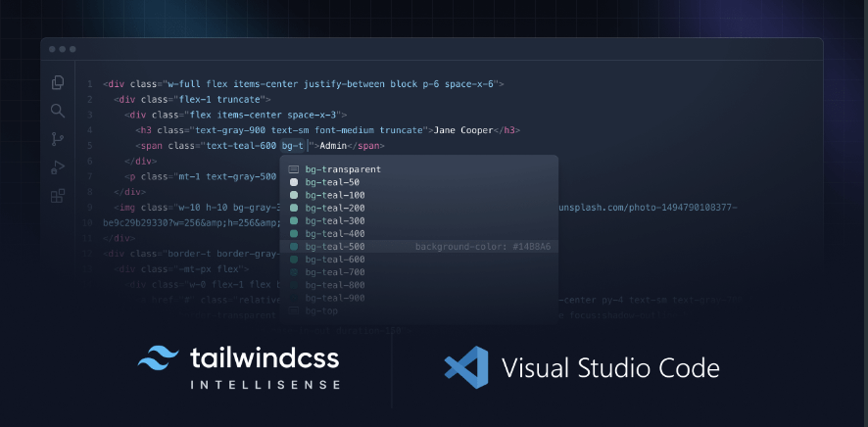Click the "mt-1 text-gray-500" text on line 7
This screenshot has height=427, width=868.
[227, 176]
